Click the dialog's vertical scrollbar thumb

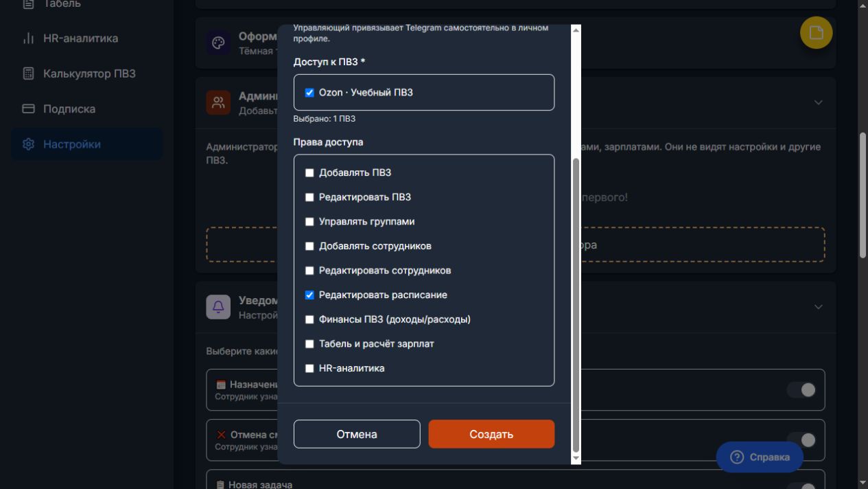point(576,305)
